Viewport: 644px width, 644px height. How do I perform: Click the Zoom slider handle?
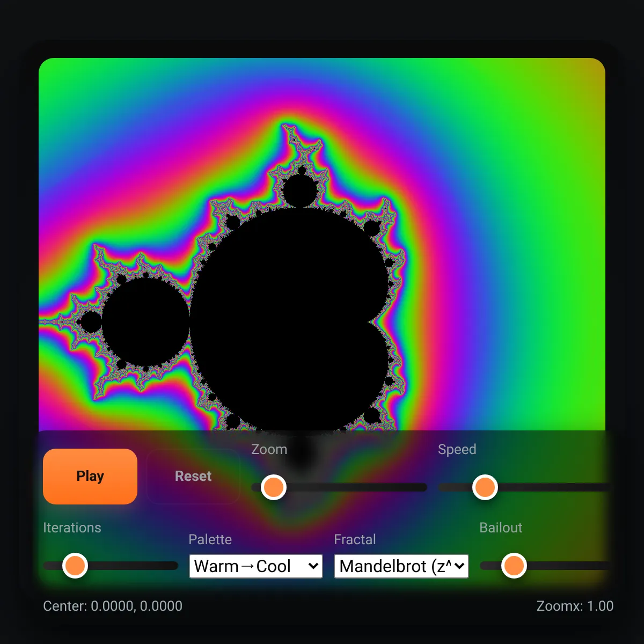[x=274, y=487]
